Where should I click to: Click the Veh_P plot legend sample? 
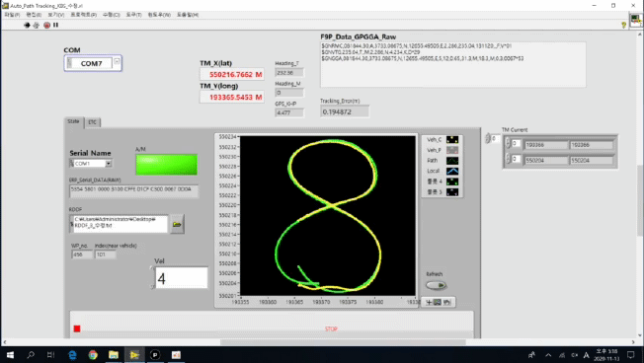click(452, 150)
